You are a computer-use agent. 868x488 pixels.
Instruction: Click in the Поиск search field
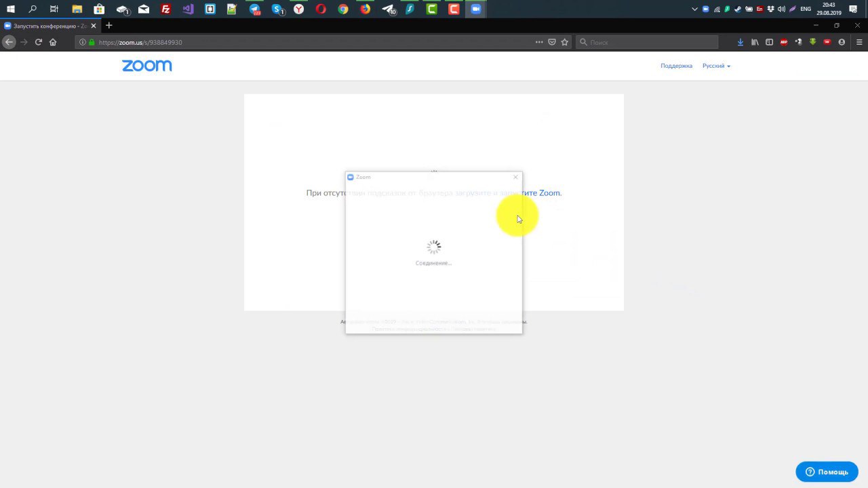[647, 42]
